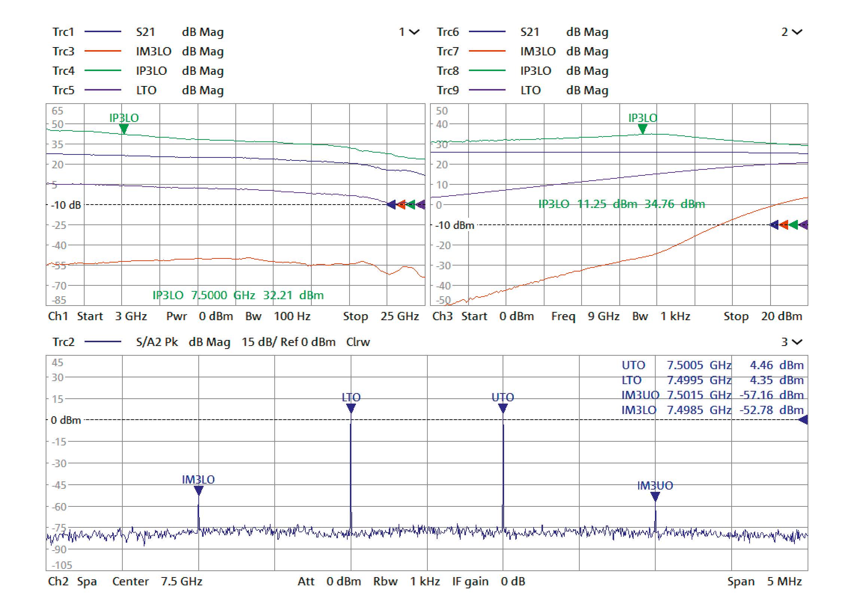Click the IM3LO marker triangle in spectrum
Image resolution: width=854 pixels, height=616 pixels.
coord(198,490)
